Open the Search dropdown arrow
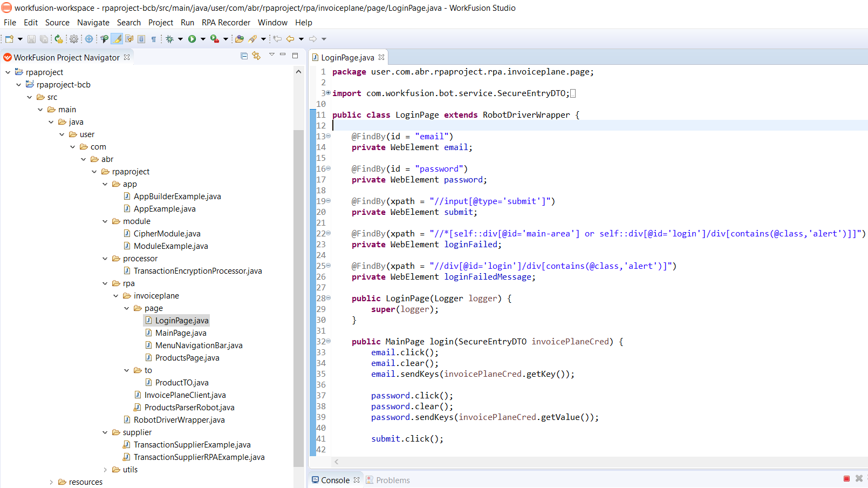The width and height of the screenshot is (868, 488). 263,39
